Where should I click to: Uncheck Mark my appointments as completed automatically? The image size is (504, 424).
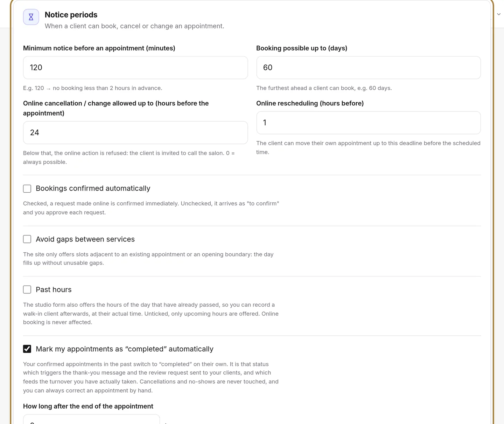click(x=27, y=349)
